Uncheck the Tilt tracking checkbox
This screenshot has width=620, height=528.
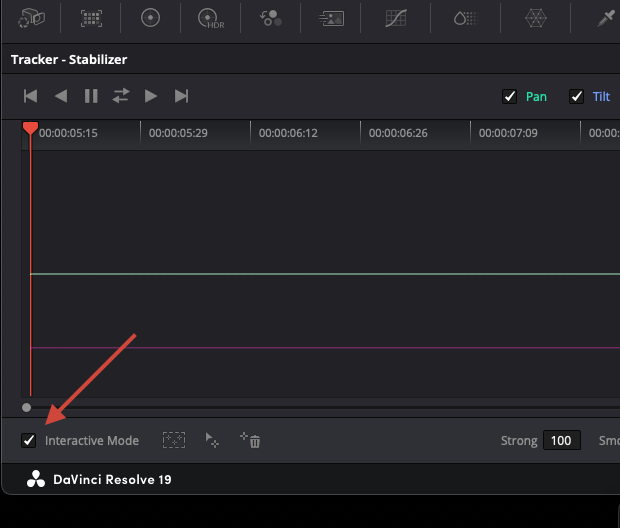[x=576, y=96]
